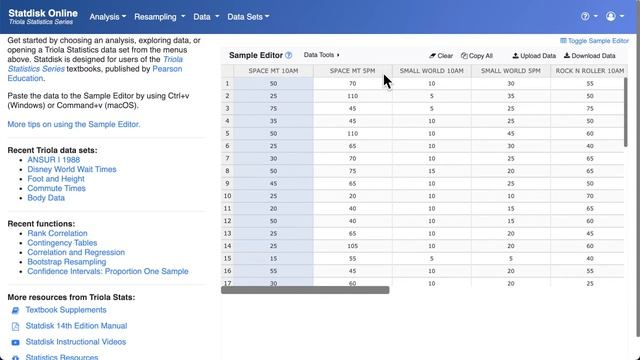
Task: Click Download Data button
Action: point(589,56)
